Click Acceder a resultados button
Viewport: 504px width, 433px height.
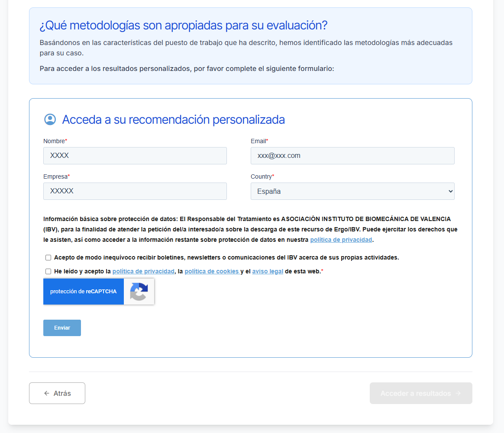(421, 393)
